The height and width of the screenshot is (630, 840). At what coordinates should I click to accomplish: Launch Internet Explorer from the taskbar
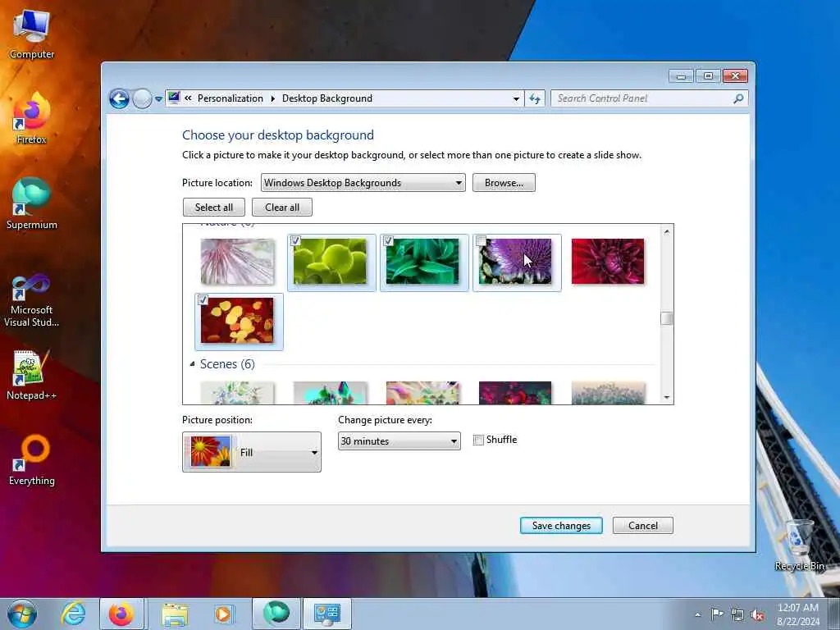73,614
